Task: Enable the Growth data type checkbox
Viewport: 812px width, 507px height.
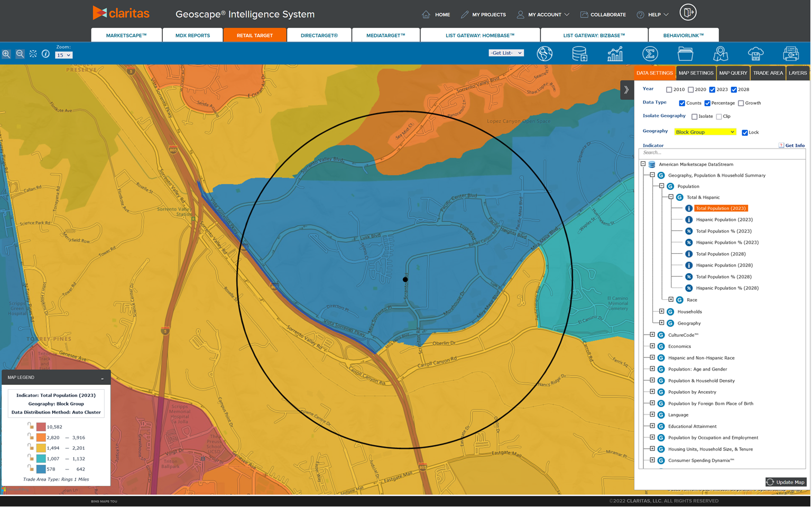Action: pos(740,103)
